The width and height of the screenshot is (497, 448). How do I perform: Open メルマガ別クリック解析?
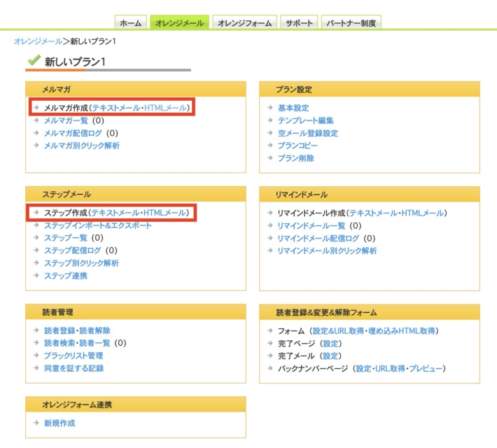tap(82, 146)
